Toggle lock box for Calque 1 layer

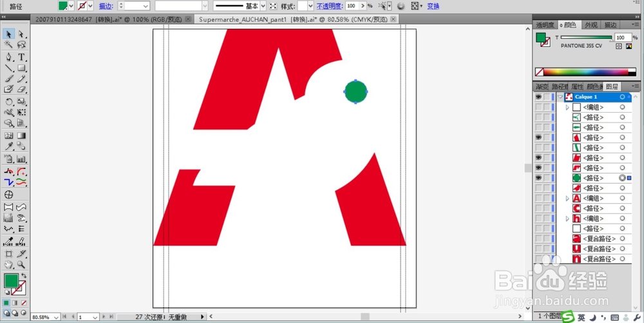(547, 97)
